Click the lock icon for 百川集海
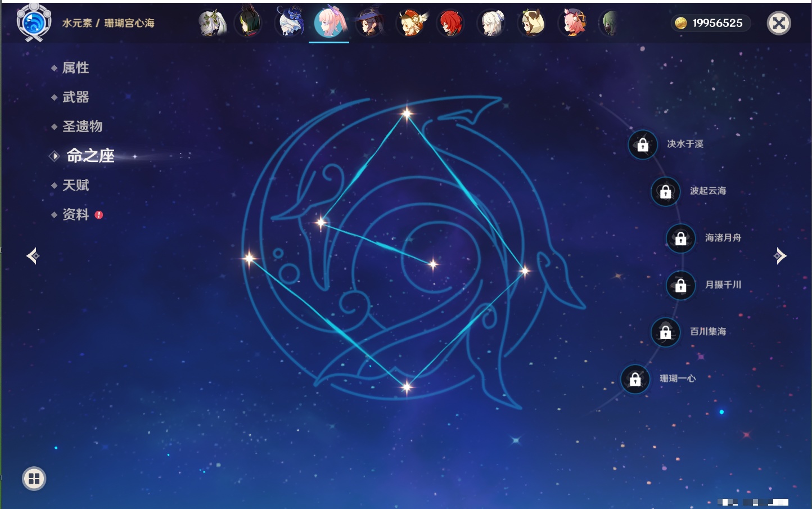The width and height of the screenshot is (812, 509). (665, 332)
